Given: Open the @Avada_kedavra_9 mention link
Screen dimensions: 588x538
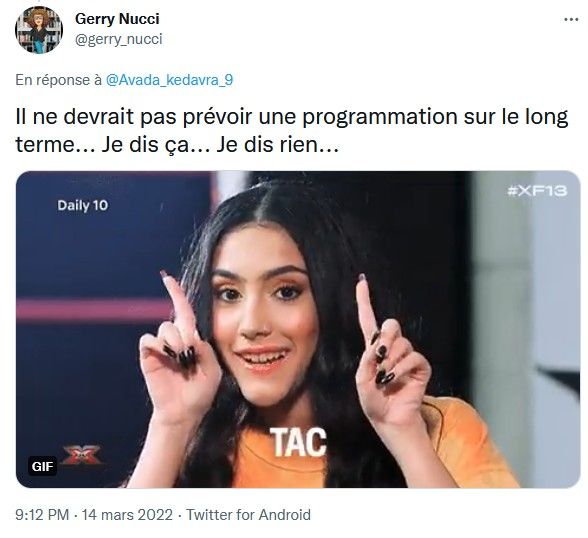Looking at the screenshot, I should (x=170, y=80).
